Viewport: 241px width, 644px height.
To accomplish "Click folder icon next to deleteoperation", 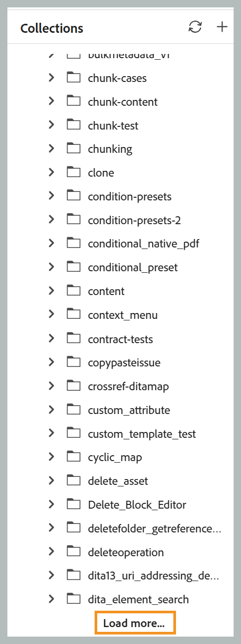I will [73, 552].
